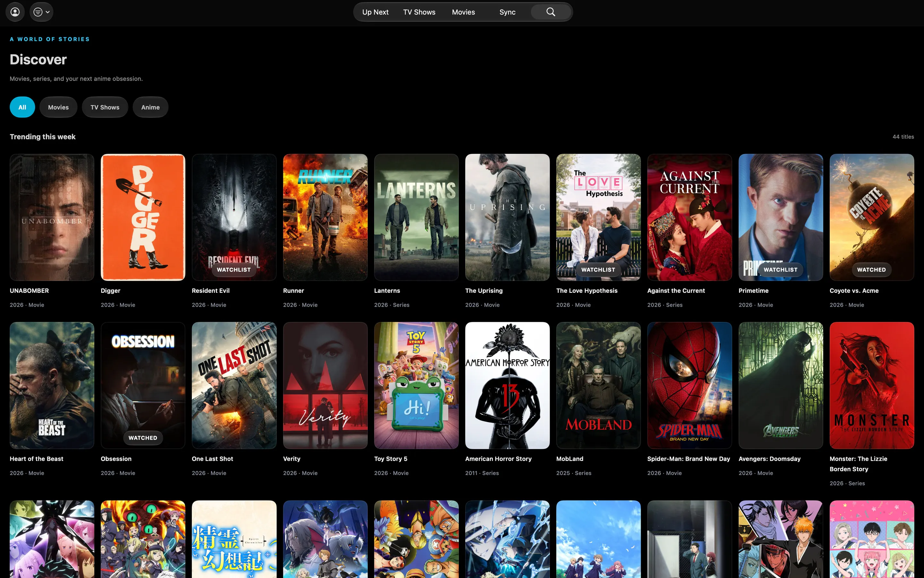924x578 pixels.
Task: Click the Watchlist badge on Resident Evil
Action: [x=234, y=269]
